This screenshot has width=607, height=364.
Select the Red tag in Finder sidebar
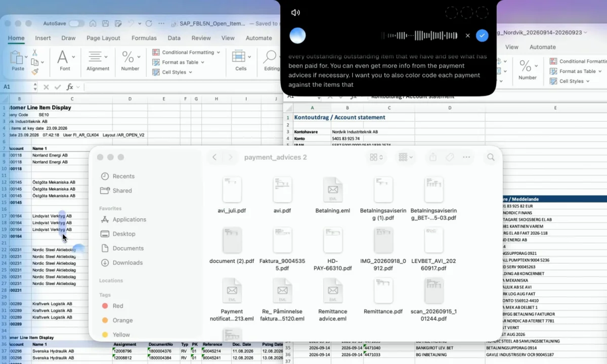pos(113,306)
